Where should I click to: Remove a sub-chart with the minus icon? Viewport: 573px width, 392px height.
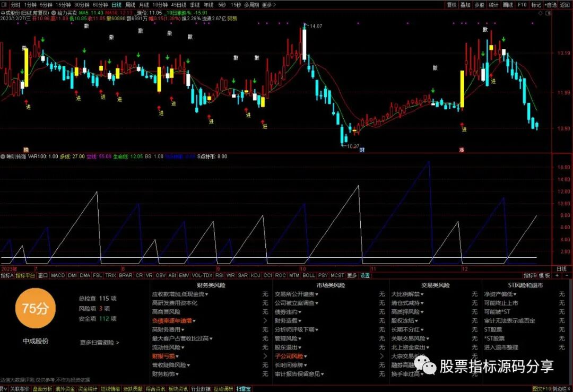567,275
